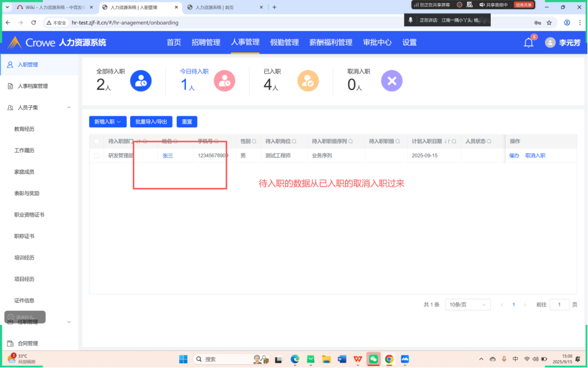Viewport: 588px width, 368px height.
Task: Open the notification bell icon
Action: click(x=528, y=43)
